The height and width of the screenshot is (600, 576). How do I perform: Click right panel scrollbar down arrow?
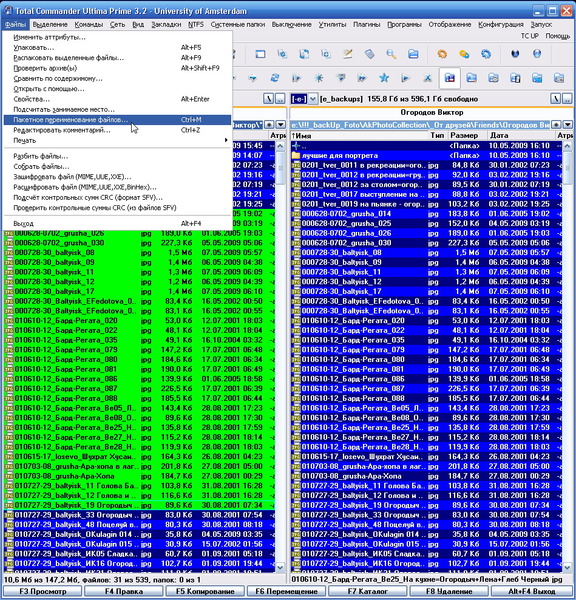567,567
